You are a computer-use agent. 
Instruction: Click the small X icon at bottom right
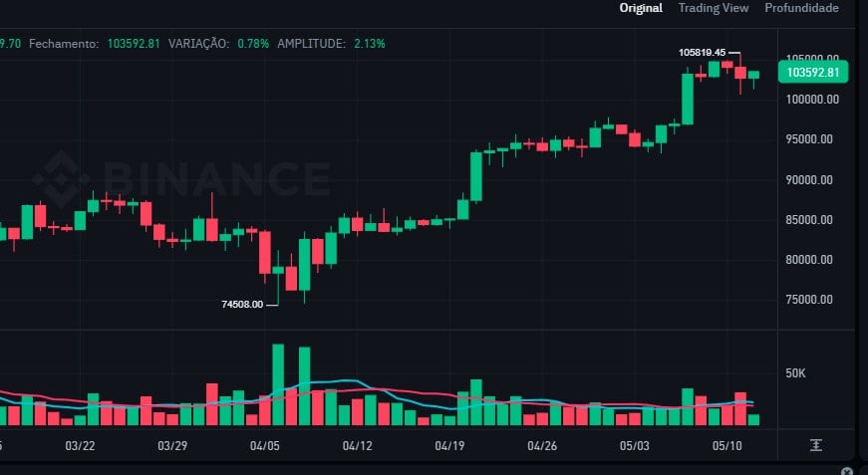pos(847,471)
